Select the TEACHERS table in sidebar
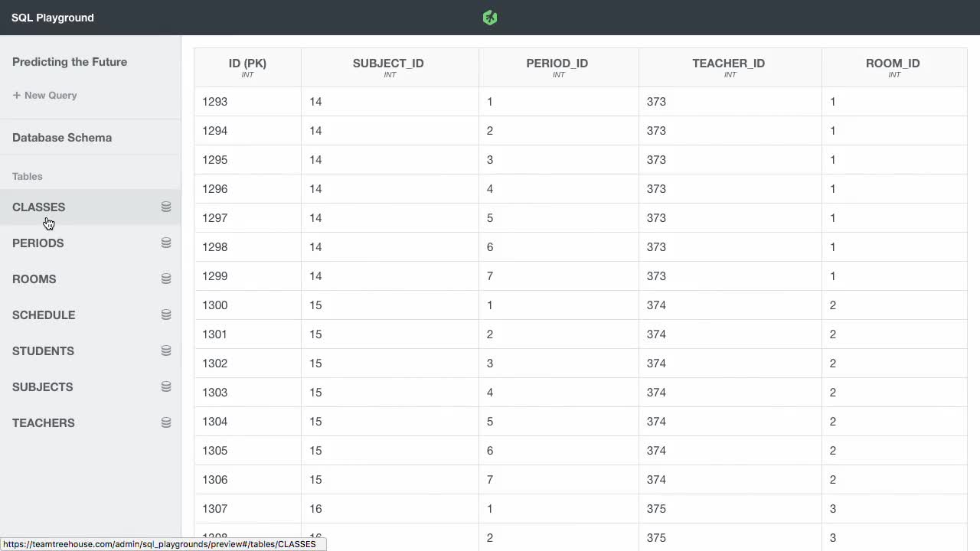 [x=44, y=423]
